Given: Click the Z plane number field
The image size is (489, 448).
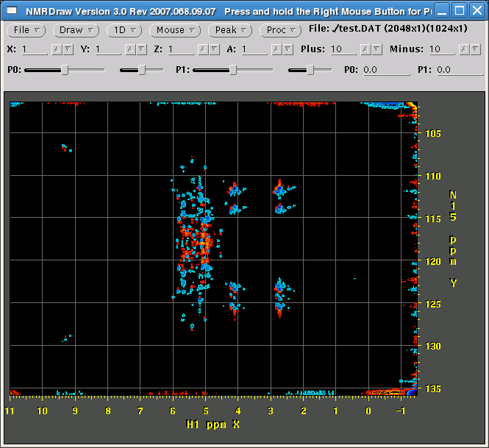Looking at the screenshot, I should (181, 49).
